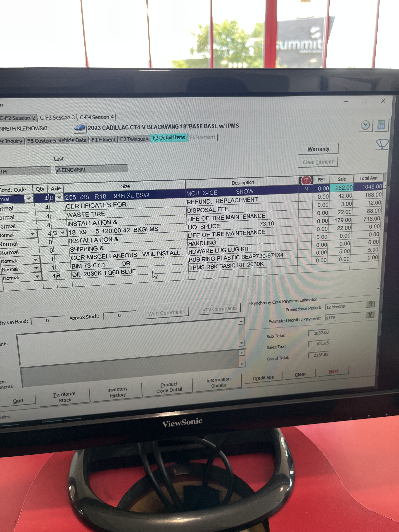The image size is (399, 532).
Task: Click the Estimated Monthly Payment $179 field
Action: (343, 317)
